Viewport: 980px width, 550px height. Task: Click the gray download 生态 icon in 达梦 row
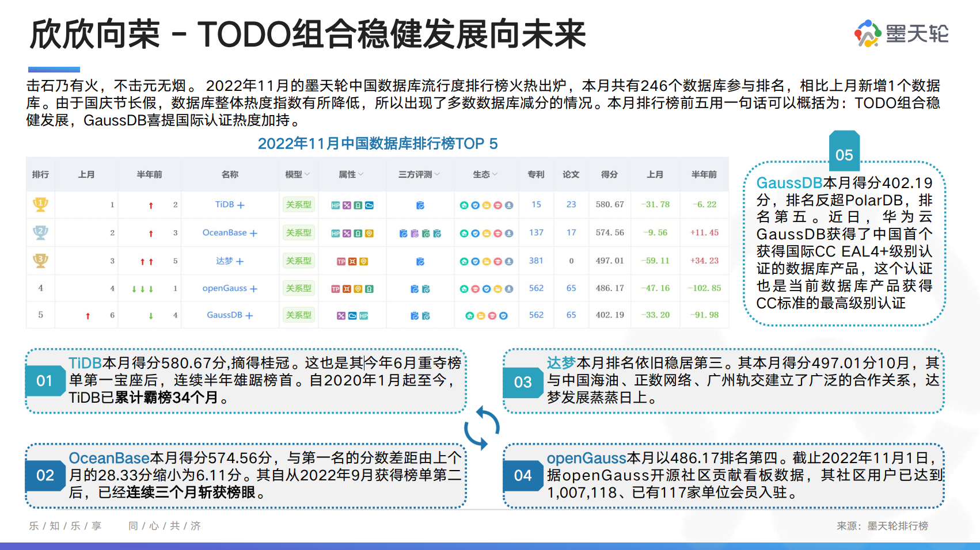pyautogui.click(x=509, y=262)
